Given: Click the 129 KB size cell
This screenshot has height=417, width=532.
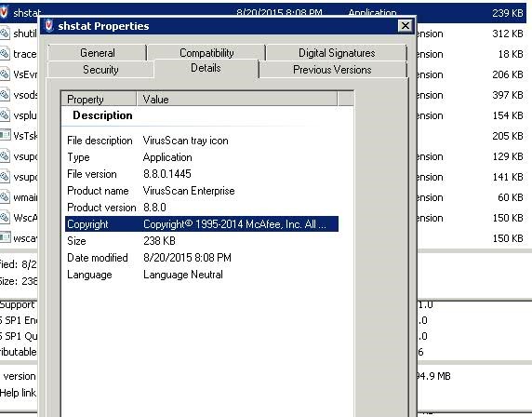Looking at the screenshot, I should click(508, 156).
